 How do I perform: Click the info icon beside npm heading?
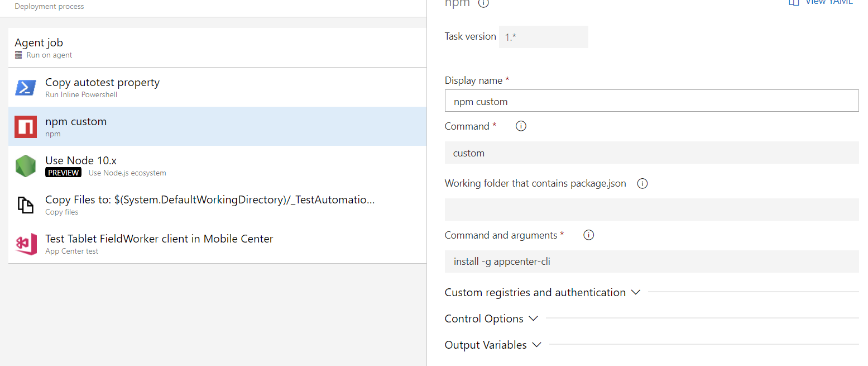click(x=483, y=3)
